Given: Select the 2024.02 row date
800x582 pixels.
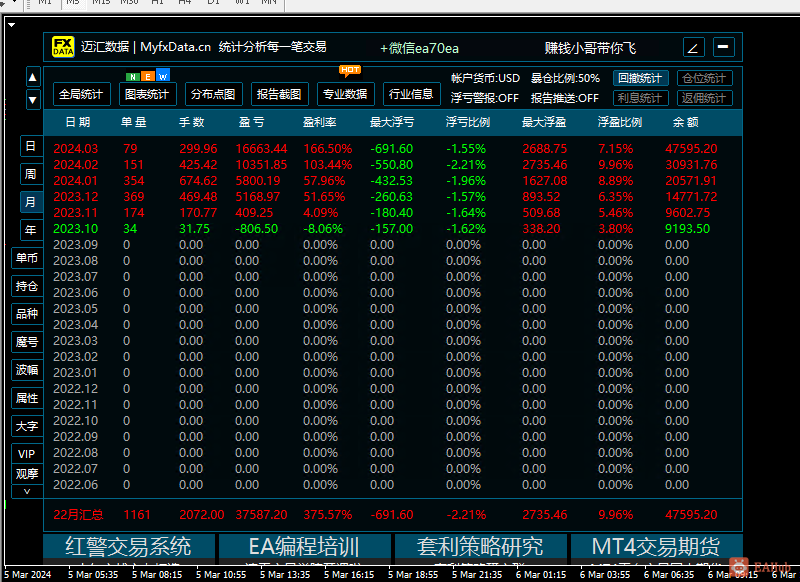Looking at the screenshot, I should tap(76, 165).
